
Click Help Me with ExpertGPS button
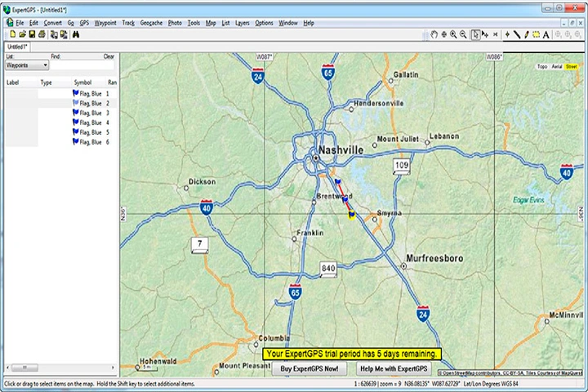pos(394,369)
